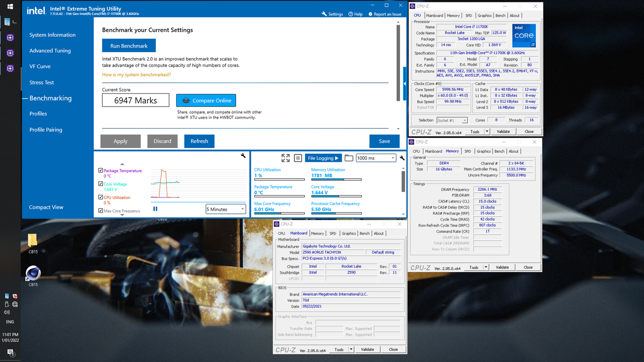Click Compare Online button
The image size is (644, 362).
coord(206,101)
